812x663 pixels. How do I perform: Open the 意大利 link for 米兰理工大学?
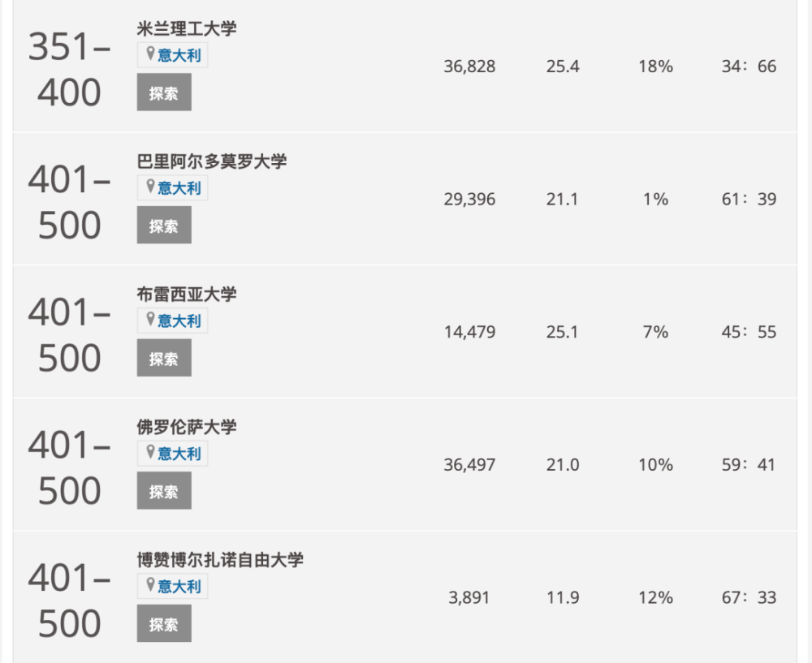[179, 55]
